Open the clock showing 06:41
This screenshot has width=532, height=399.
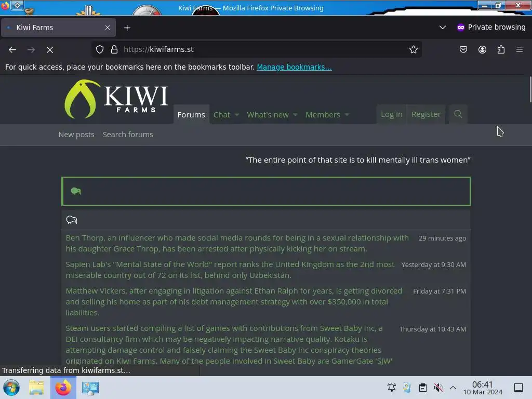483,388
